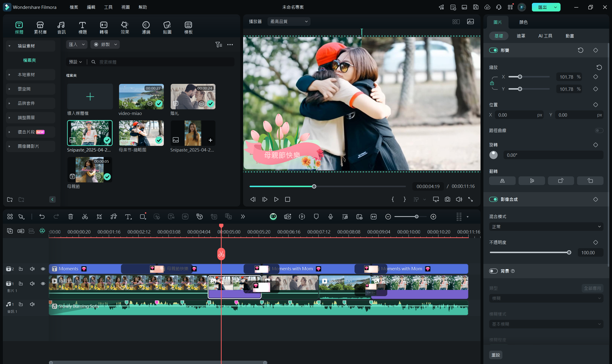Click the fullscreen expand icon under preview
This screenshot has height=364, width=612.
click(x=470, y=199)
